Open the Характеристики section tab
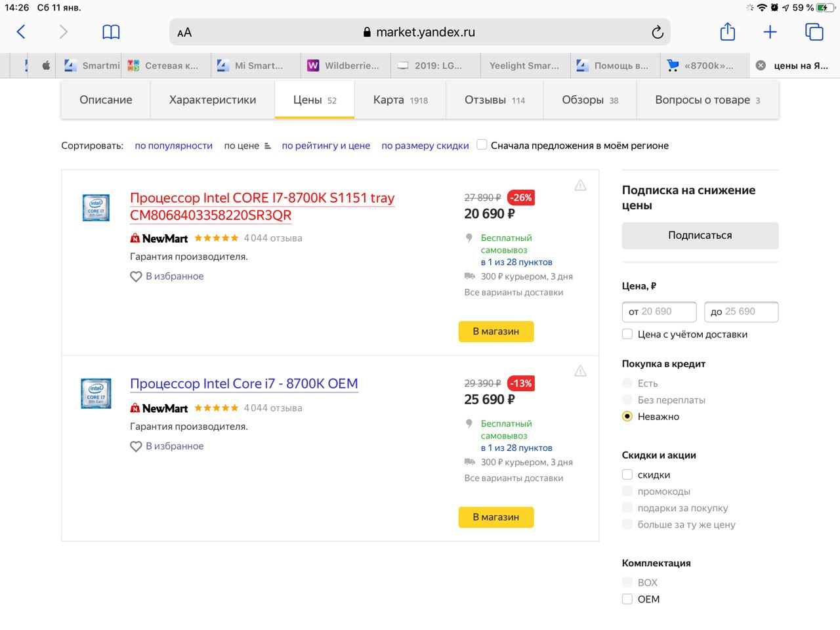Image resolution: width=840 pixels, height=630 pixels. point(213,100)
